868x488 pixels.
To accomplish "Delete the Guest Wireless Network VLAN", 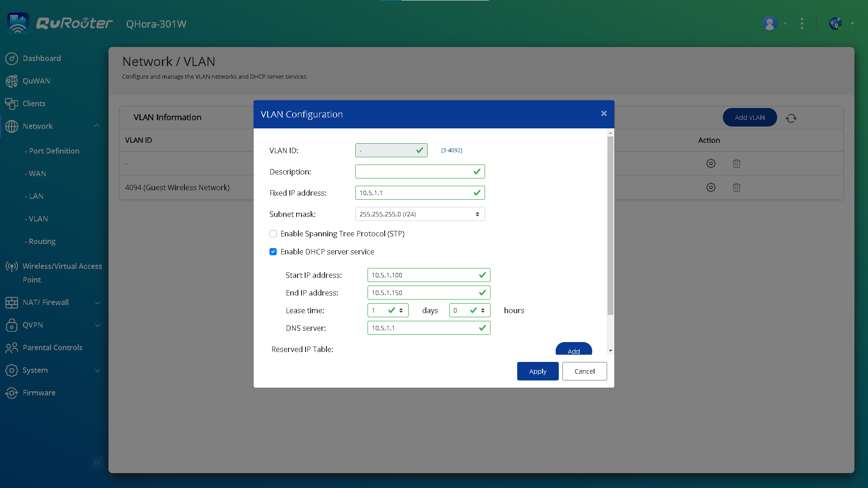I will point(736,188).
